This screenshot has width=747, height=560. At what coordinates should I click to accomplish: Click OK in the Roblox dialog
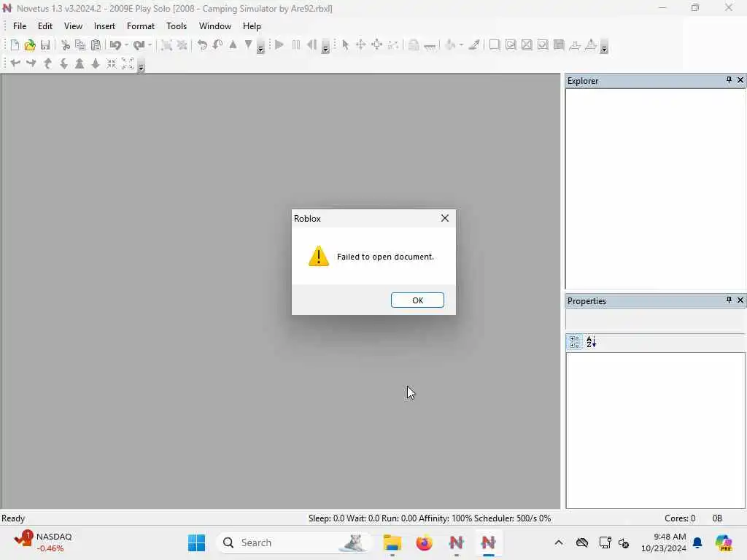pos(417,300)
